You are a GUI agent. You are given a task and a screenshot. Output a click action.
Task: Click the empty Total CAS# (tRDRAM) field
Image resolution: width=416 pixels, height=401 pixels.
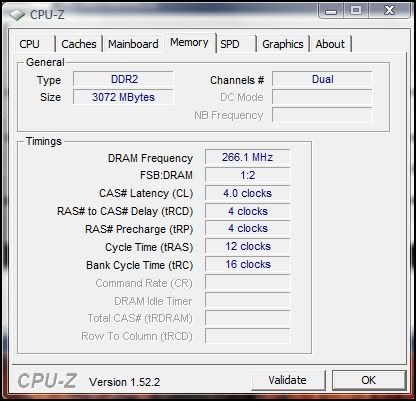coord(247,318)
